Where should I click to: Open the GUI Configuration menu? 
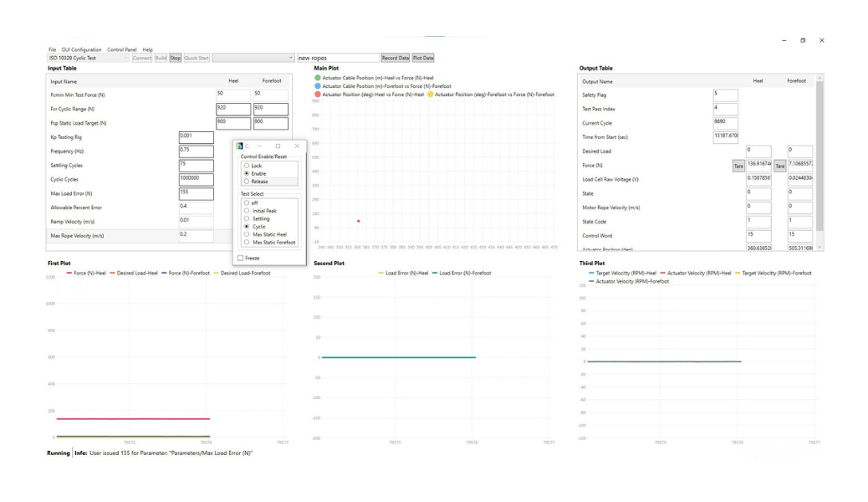[x=81, y=50]
